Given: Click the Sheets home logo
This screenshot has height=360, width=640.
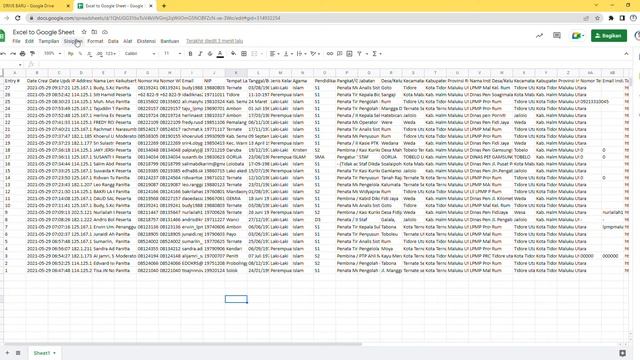Looking at the screenshot, I should tap(2, 36).
